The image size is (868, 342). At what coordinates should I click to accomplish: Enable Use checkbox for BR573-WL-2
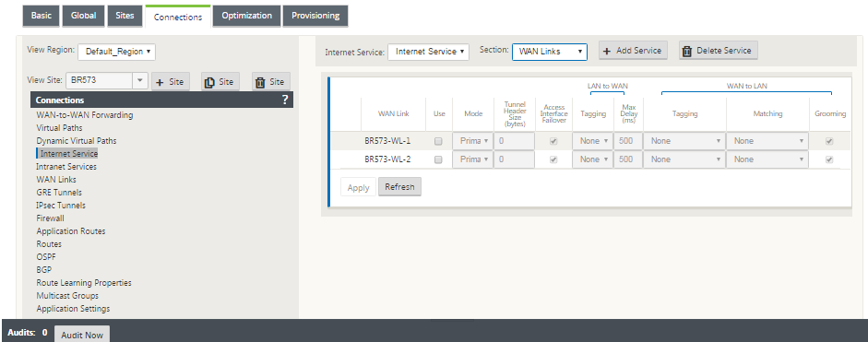click(438, 159)
